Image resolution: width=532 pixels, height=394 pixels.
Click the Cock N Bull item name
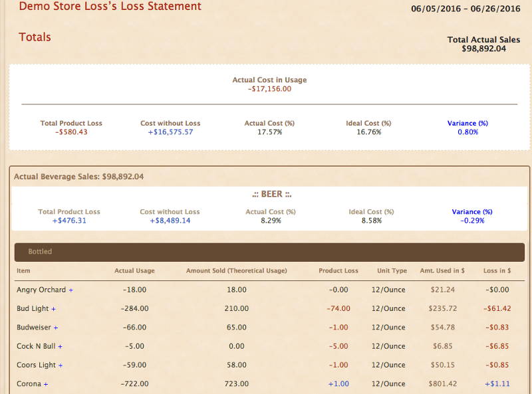click(x=36, y=346)
